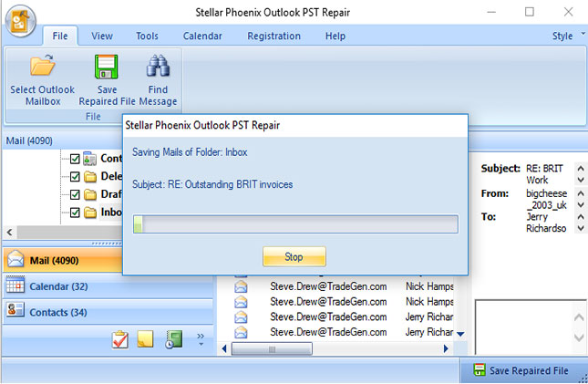Click the Save Repaired File floppy icon

pyautogui.click(x=108, y=67)
